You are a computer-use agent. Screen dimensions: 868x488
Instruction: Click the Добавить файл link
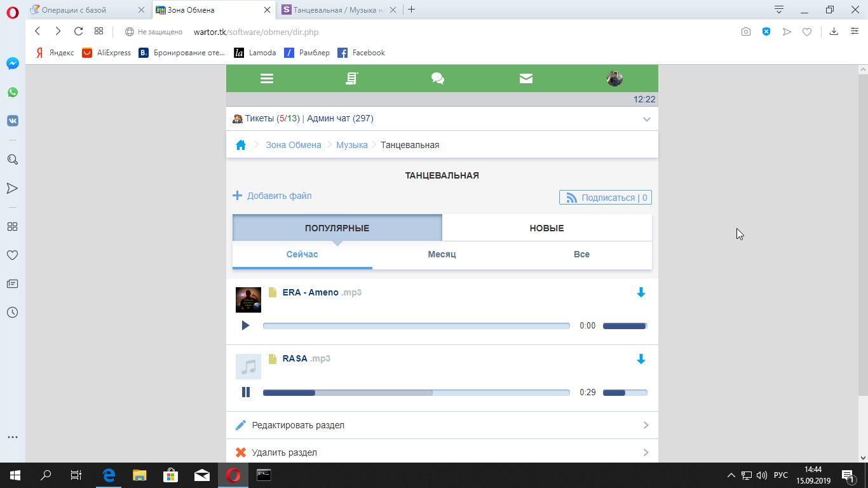279,196
